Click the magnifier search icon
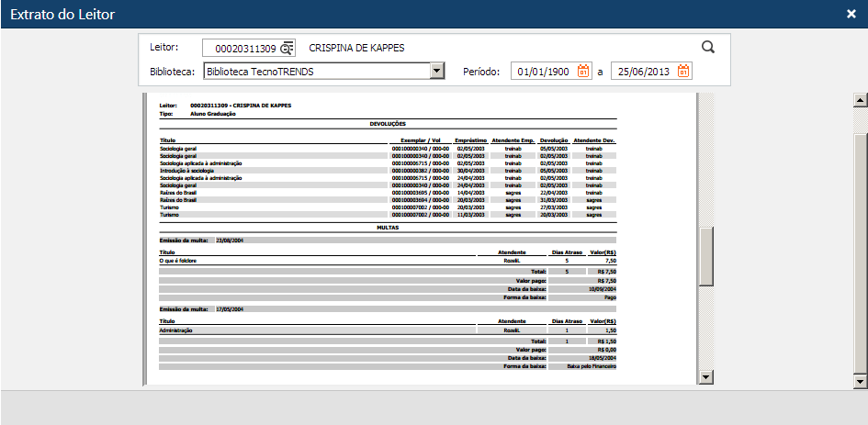The image size is (868, 425). coord(707,48)
